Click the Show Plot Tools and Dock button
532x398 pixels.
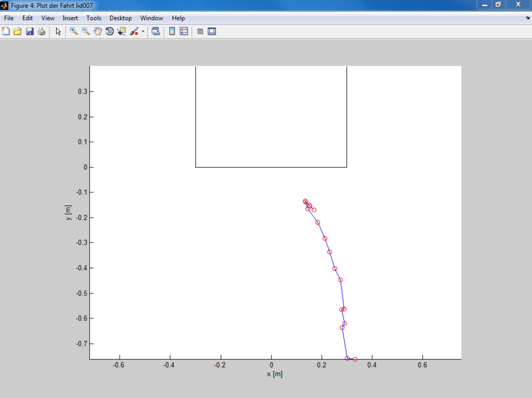click(212, 31)
